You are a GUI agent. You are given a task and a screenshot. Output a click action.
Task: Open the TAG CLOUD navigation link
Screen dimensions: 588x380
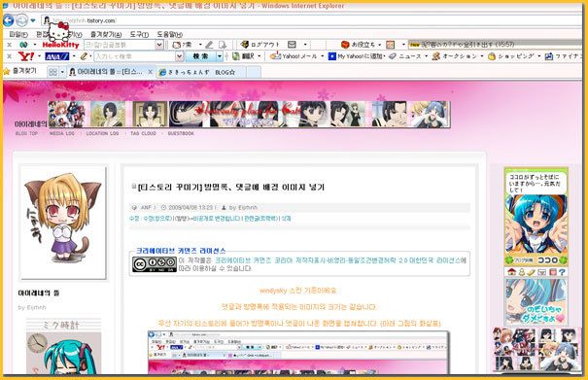143,133
